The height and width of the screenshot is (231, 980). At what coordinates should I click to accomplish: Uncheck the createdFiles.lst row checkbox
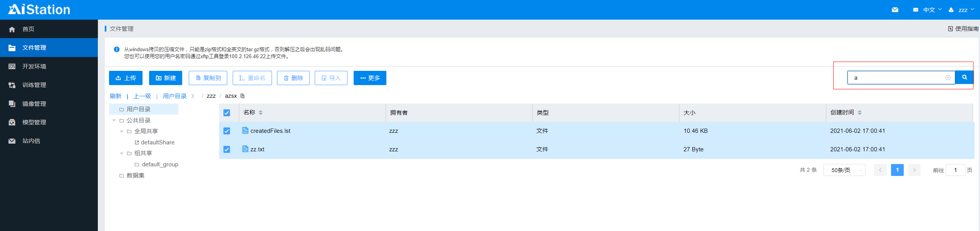pos(227,131)
